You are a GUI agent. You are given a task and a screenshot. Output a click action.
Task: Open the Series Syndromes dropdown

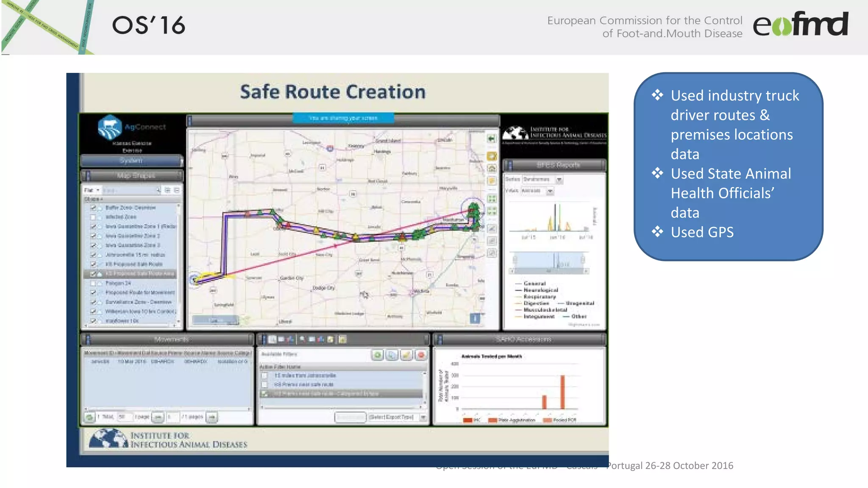pyautogui.click(x=559, y=180)
